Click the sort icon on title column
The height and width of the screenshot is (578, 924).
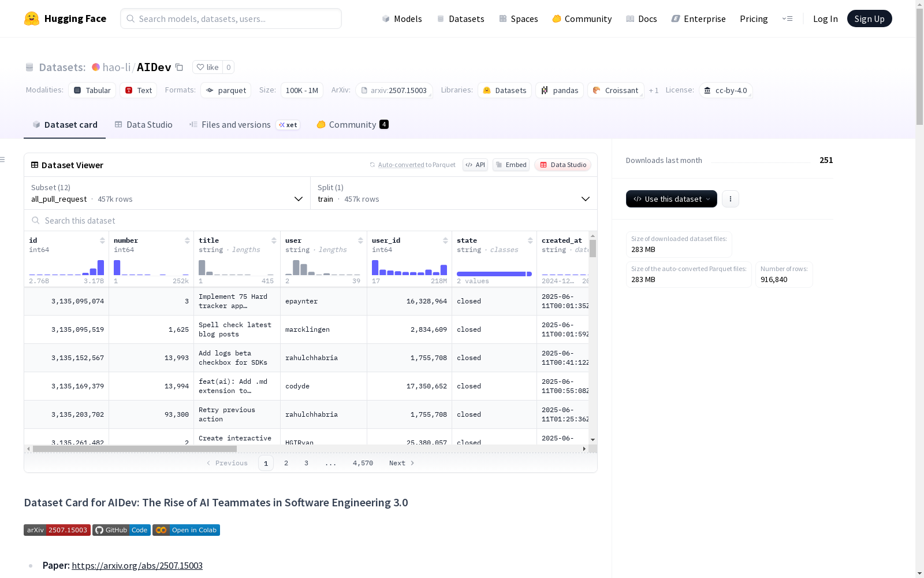pos(274,240)
